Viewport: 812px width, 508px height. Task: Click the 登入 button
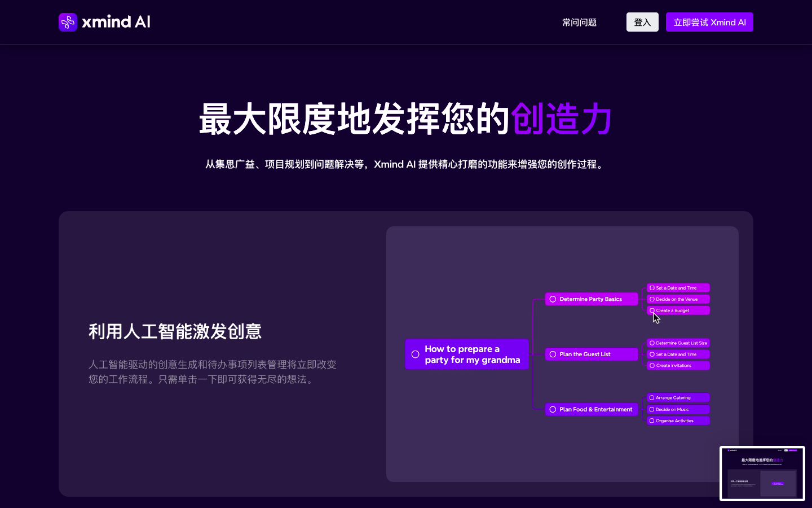click(642, 22)
